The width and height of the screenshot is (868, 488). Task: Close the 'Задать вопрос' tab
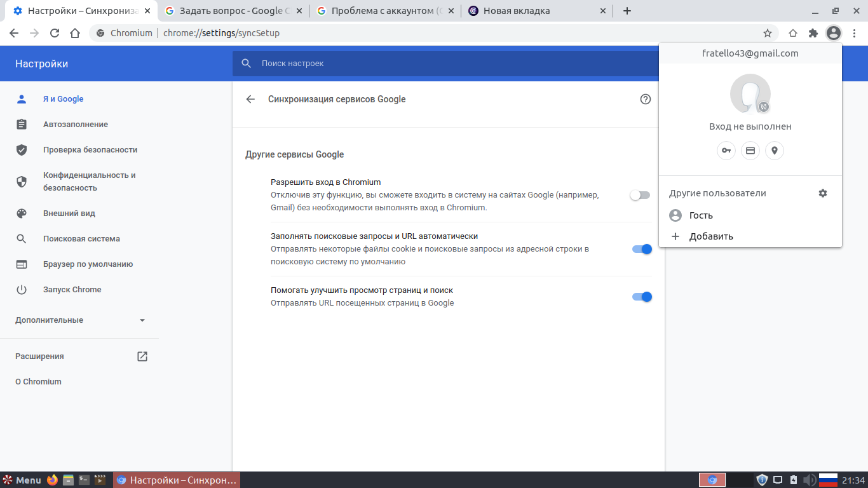[299, 11]
